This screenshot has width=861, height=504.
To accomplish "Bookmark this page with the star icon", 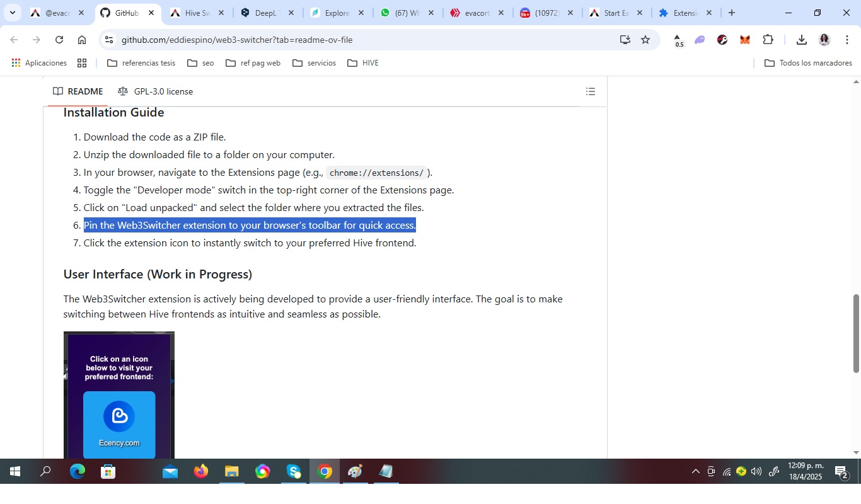I will [645, 40].
